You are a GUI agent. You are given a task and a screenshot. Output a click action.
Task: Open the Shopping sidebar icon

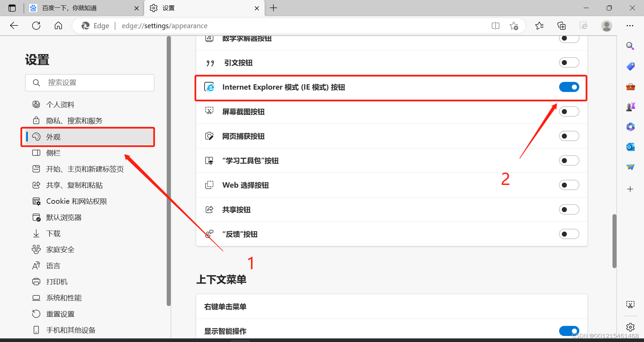(x=630, y=66)
